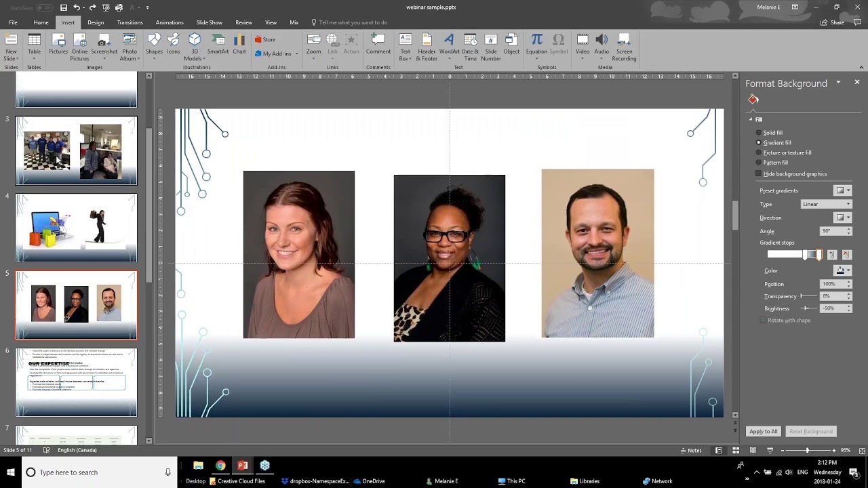The width and height of the screenshot is (868, 488).
Task: Insert an Equation
Action: [536, 47]
